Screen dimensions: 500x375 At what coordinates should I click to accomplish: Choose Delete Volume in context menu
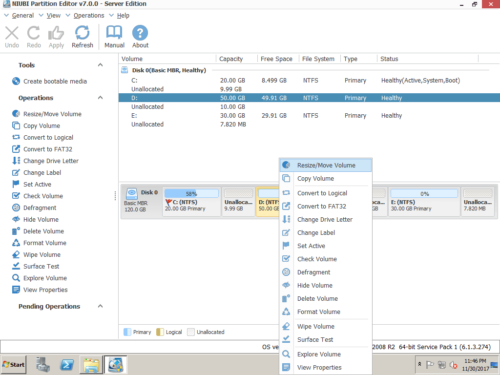[326, 299]
